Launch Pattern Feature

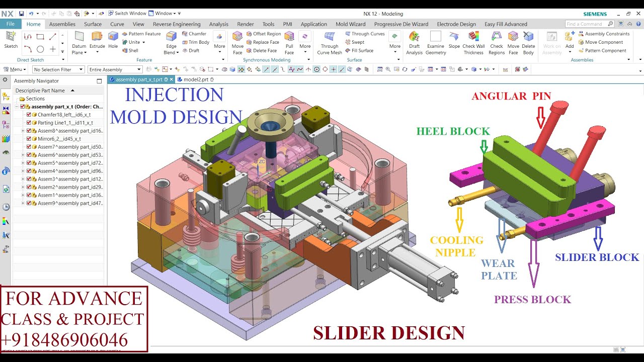point(141,34)
